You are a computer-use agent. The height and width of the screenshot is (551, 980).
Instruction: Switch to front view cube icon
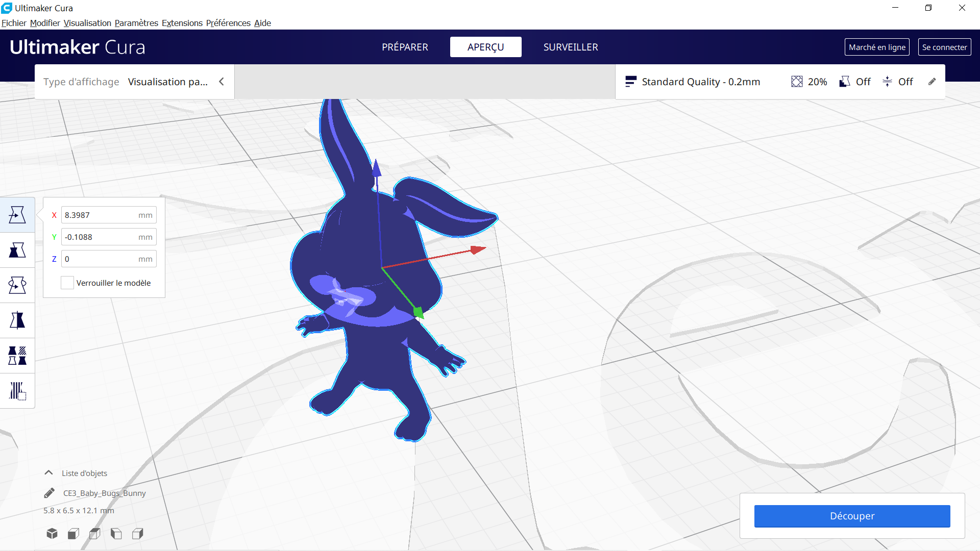(73, 534)
